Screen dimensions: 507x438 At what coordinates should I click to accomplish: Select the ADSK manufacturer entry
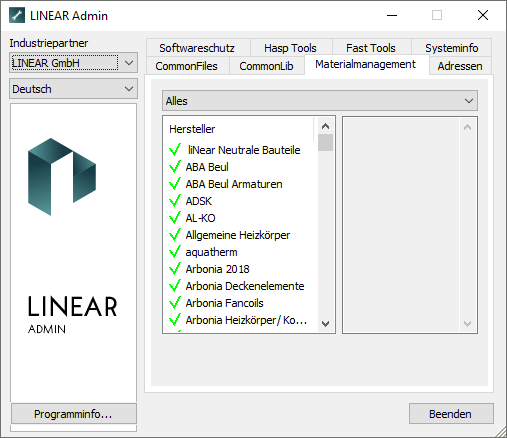199,201
